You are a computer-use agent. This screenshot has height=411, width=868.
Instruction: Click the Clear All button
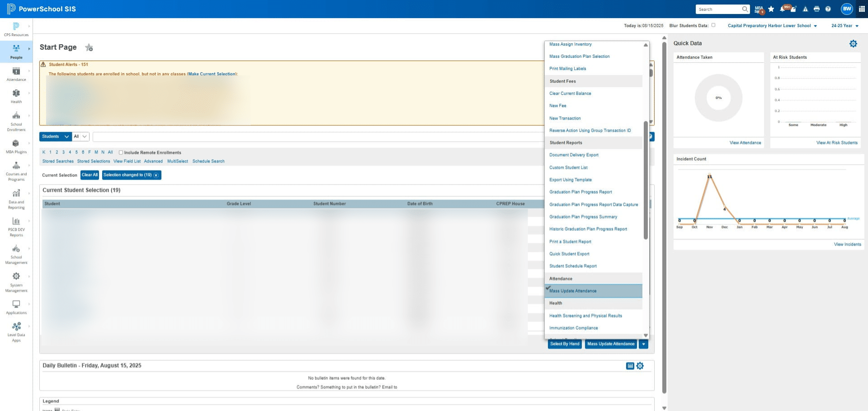pyautogui.click(x=90, y=175)
